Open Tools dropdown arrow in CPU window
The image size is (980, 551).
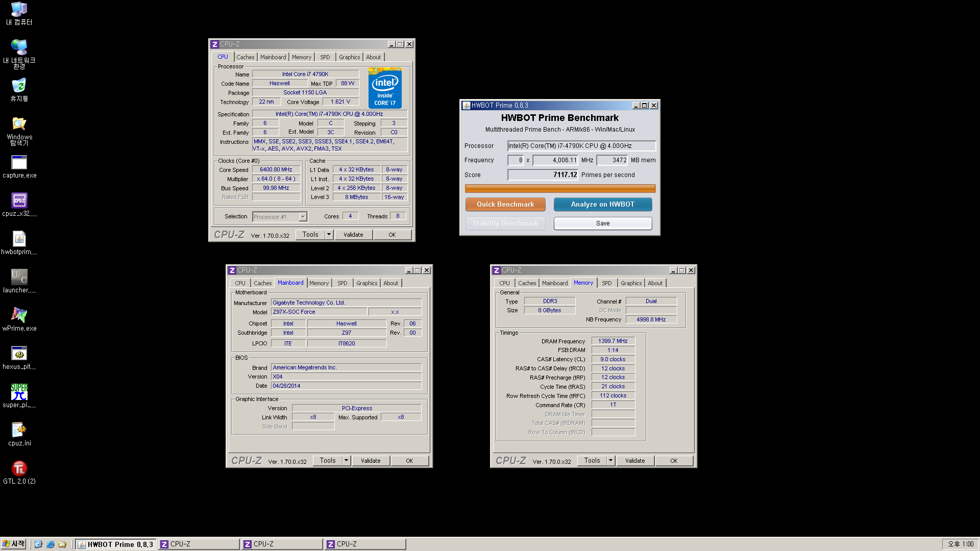tap(329, 235)
